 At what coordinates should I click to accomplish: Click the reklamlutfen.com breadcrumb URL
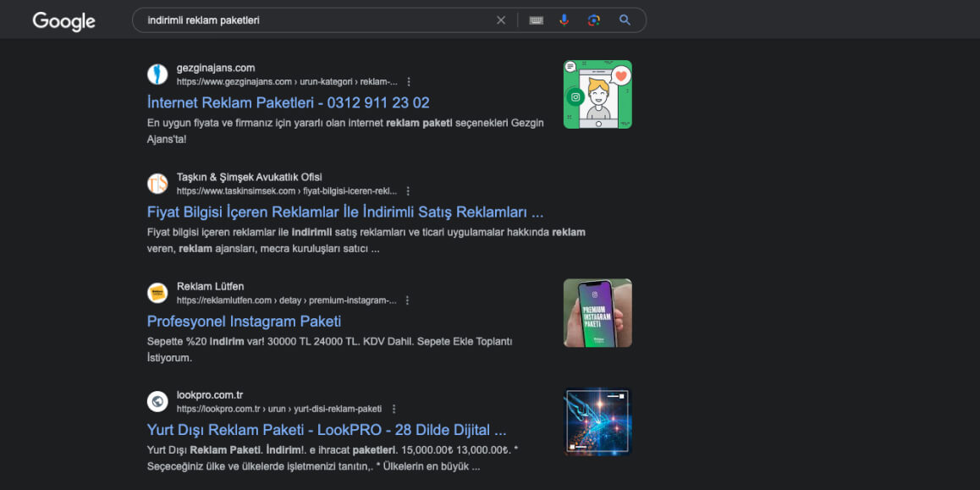tap(286, 300)
